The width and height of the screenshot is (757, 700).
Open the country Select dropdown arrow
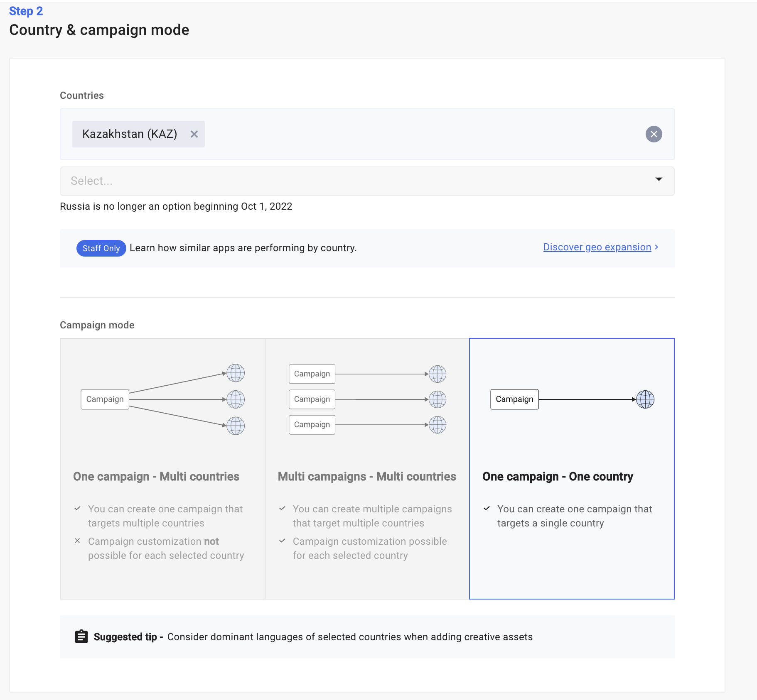[659, 179]
